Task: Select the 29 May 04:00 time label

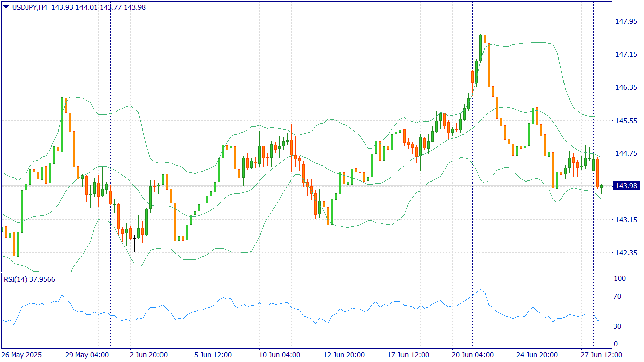Action: [x=87, y=355]
